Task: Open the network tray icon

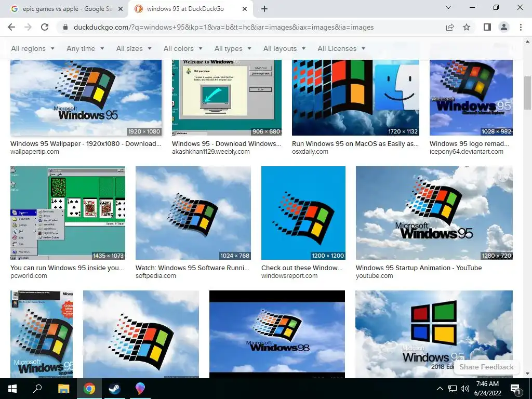Action: (453, 389)
